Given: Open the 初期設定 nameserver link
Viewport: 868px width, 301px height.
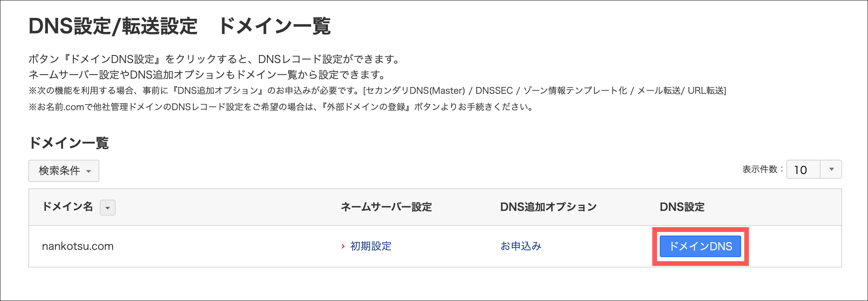Looking at the screenshot, I should pos(371,246).
